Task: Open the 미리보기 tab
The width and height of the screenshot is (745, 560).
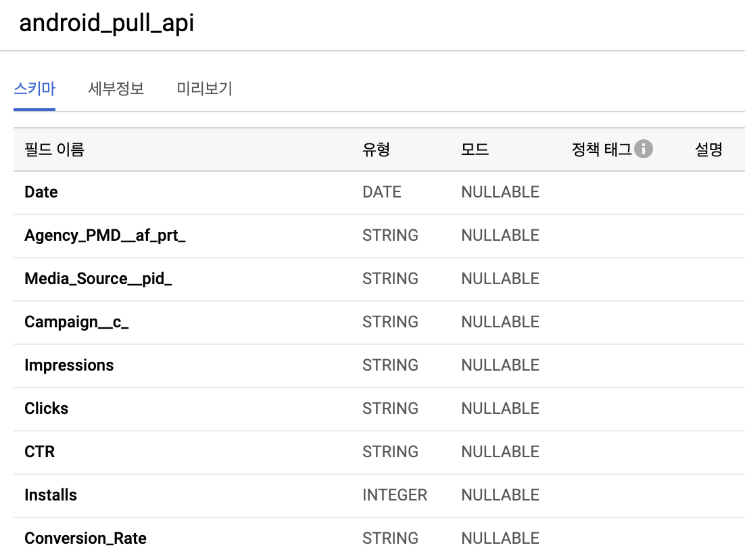Action: 203,89
